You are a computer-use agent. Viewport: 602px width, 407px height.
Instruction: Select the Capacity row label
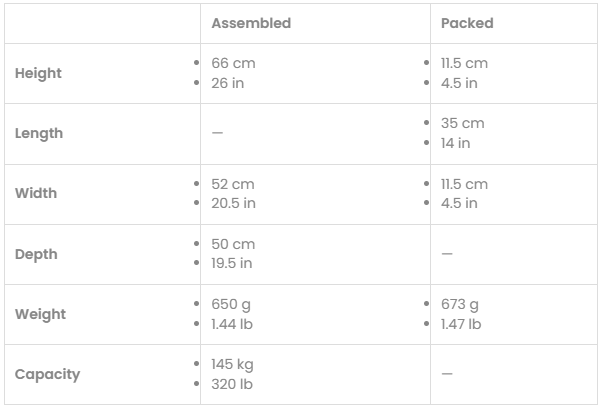47,374
